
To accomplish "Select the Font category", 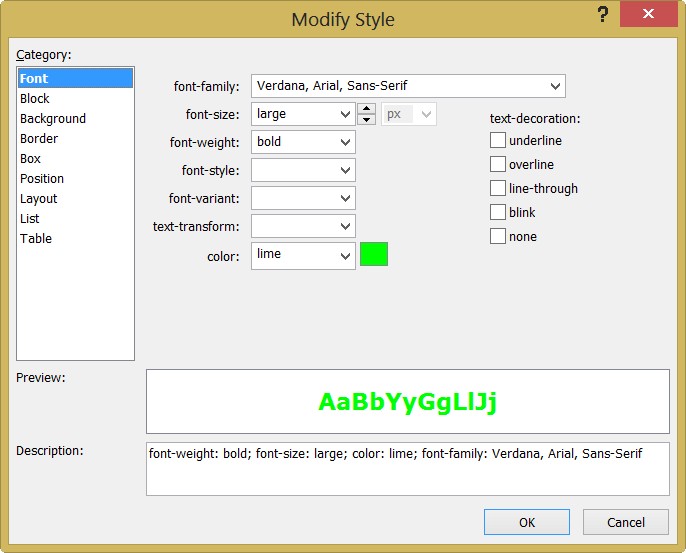I will click(x=75, y=78).
